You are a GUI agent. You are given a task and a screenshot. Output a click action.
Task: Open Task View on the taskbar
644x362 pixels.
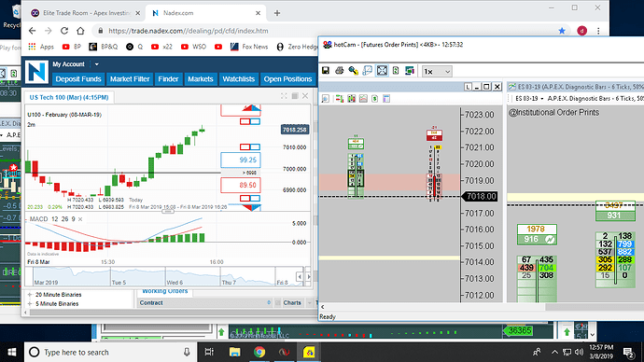(x=209, y=352)
